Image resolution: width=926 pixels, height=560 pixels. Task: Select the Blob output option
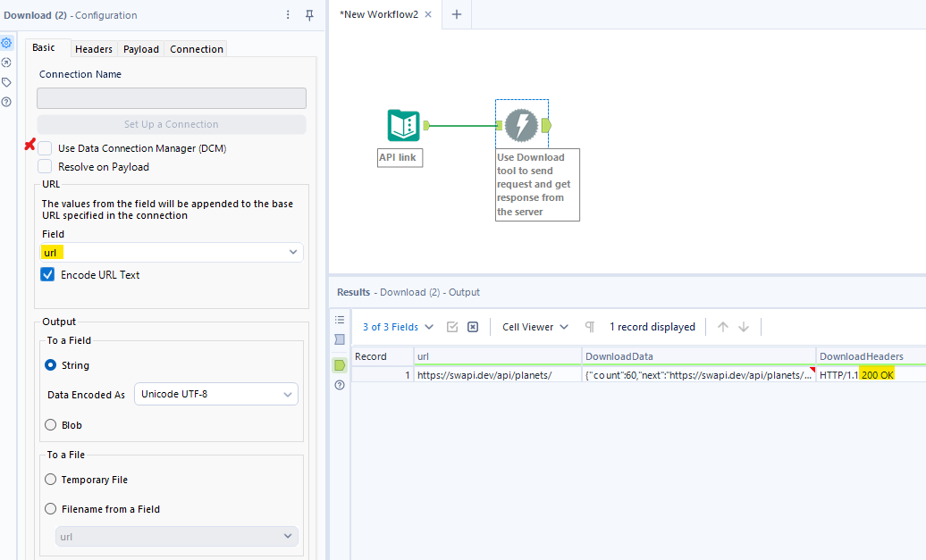[51, 425]
